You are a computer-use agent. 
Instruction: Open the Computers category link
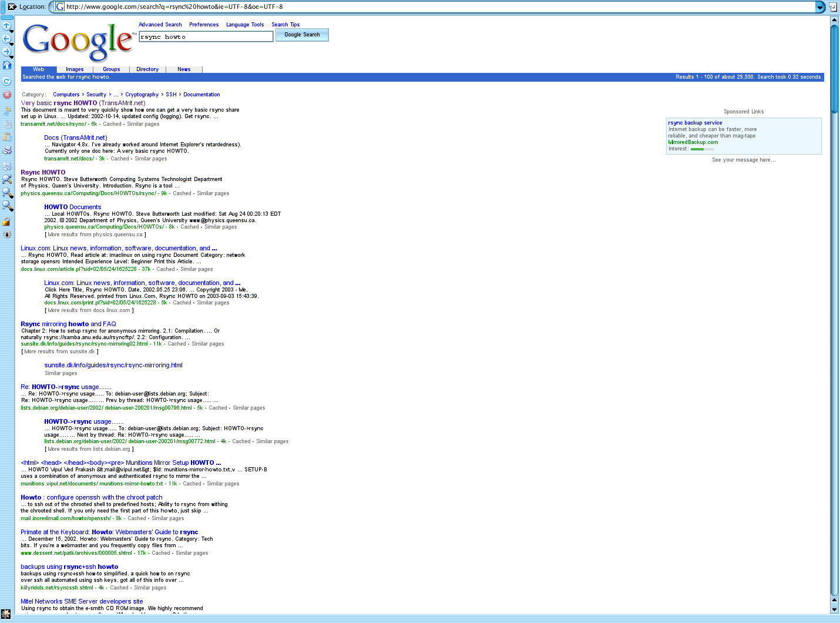[x=66, y=95]
